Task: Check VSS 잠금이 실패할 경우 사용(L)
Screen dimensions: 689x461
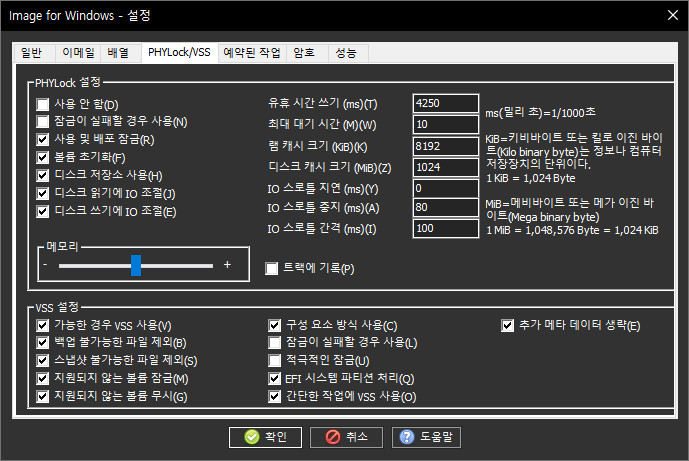Action: pyautogui.click(x=275, y=342)
